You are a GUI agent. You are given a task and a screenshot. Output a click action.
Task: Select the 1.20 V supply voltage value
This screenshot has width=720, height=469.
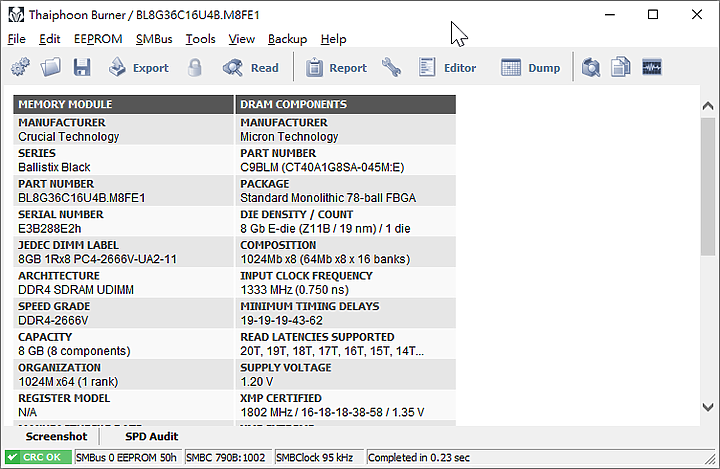coord(257,382)
